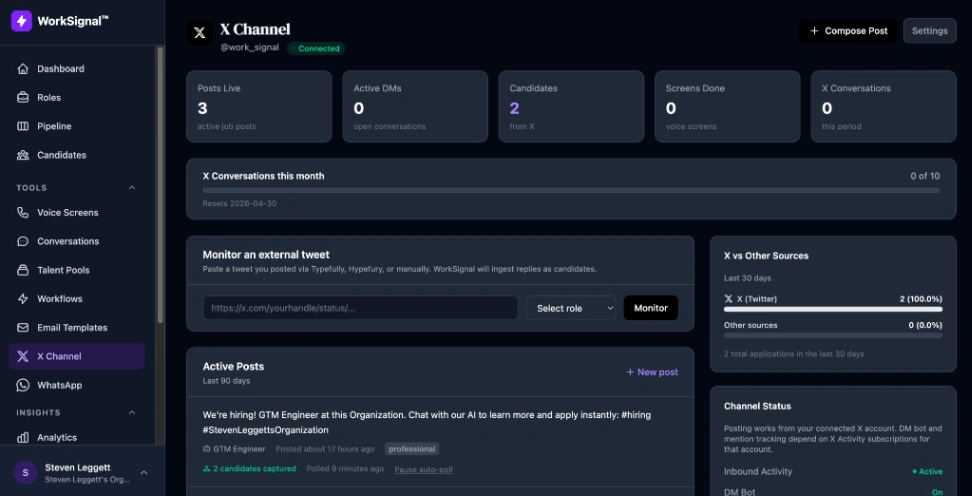Pause auto-poll on the GTM Engineer post
This screenshot has width=972, height=496.
tap(423, 469)
